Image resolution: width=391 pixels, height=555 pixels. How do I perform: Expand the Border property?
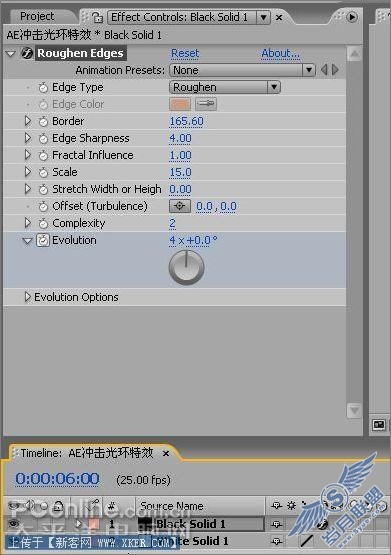click(x=28, y=121)
